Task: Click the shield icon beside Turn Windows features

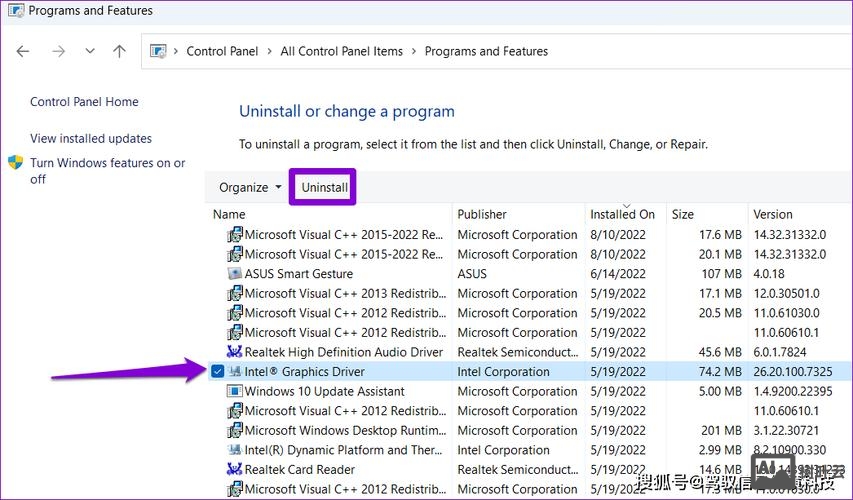Action: [15, 163]
